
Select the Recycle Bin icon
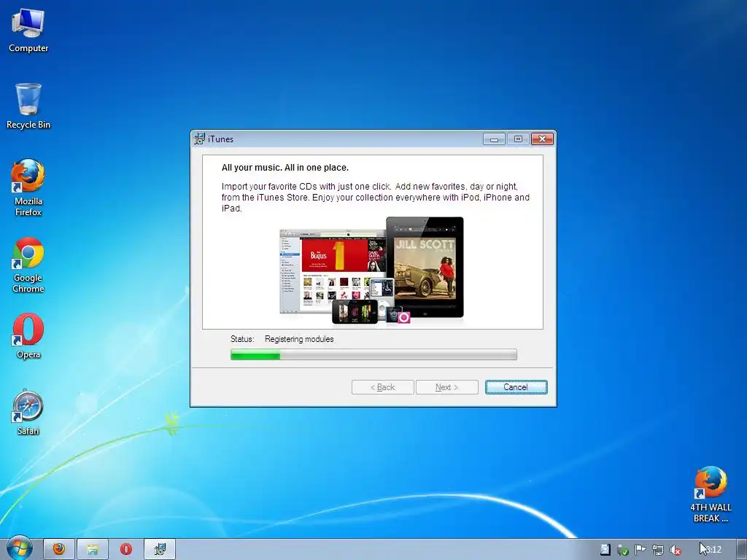coord(28,106)
